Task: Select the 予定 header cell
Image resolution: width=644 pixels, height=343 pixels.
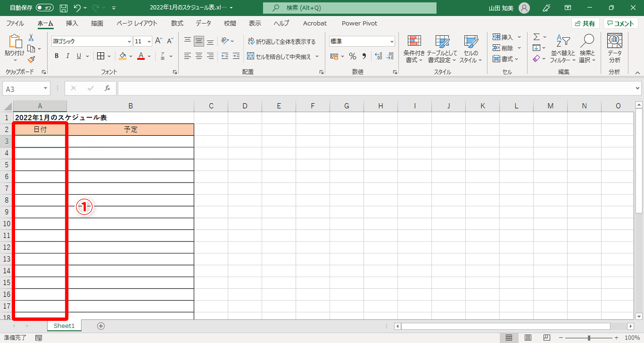Action: pyautogui.click(x=131, y=129)
